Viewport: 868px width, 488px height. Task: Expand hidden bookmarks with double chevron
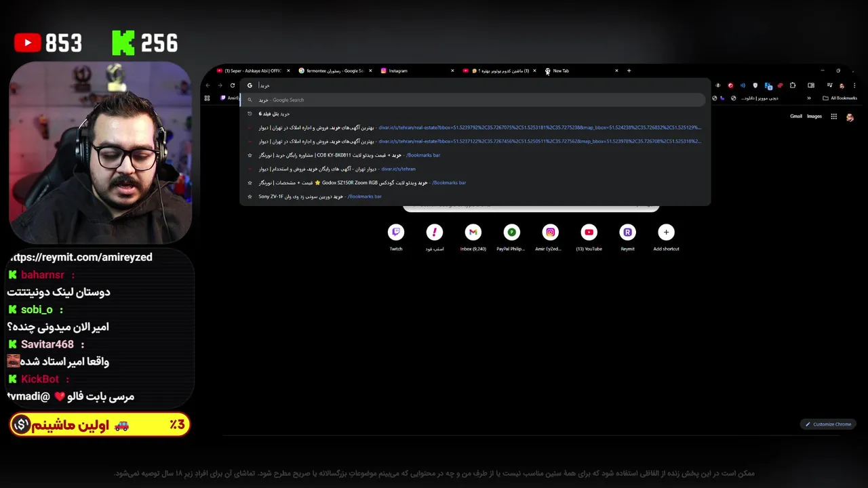[x=808, y=98]
